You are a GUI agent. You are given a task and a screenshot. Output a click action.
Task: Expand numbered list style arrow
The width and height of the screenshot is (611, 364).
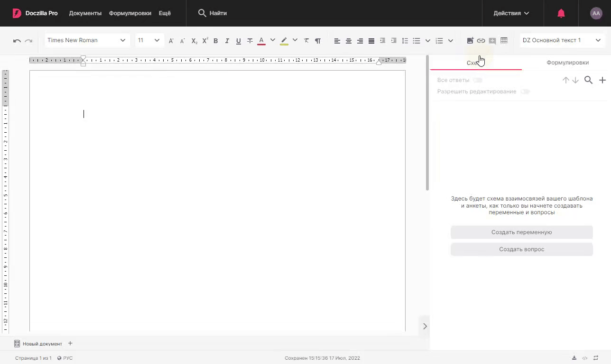tap(451, 41)
